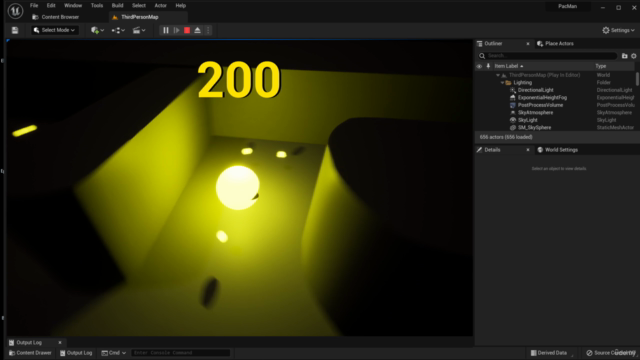Open the Cmd type dropdown
The image size is (640, 360).
[x=113, y=353]
